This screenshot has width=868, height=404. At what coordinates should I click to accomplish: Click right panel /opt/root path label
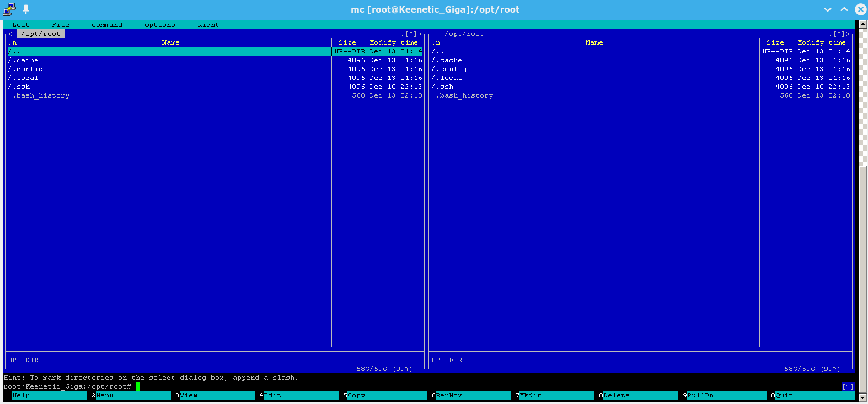pos(464,34)
